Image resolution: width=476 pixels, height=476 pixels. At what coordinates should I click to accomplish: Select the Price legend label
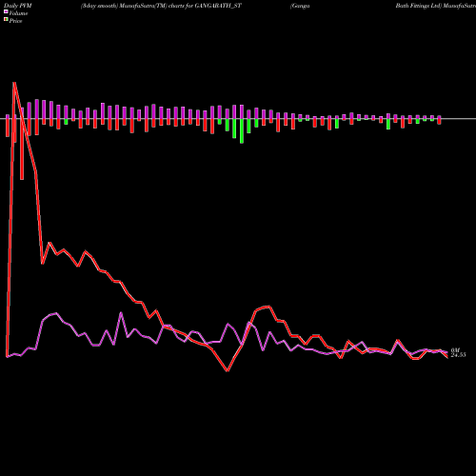click(x=15, y=21)
